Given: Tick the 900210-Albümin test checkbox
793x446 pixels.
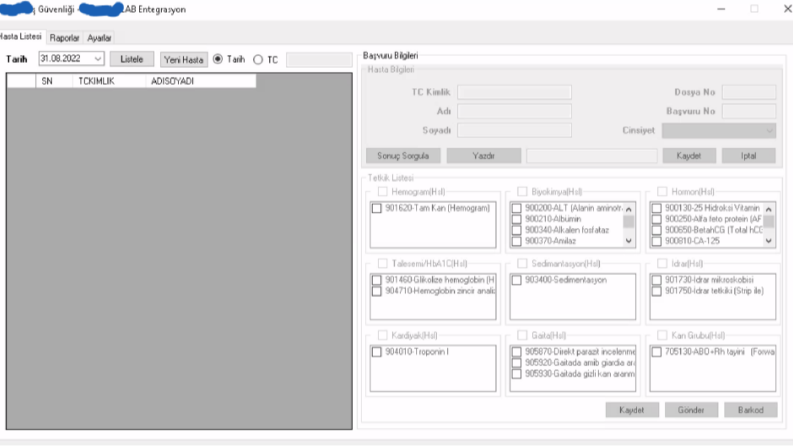Looking at the screenshot, I should [x=516, y=219].
